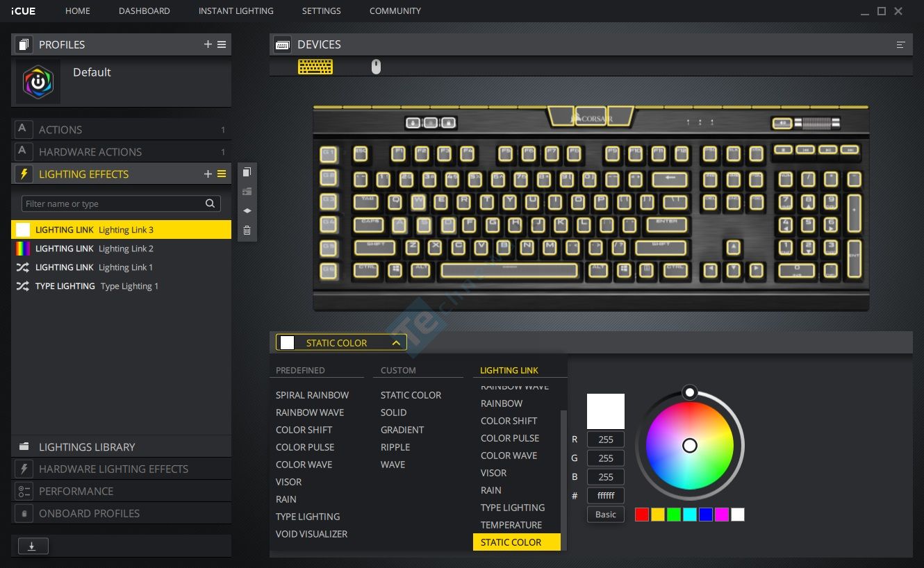Open the Lighting Effects options menu
Image resolution: width=924 pixels, height=568 pixels.
(x=222, y=174)
